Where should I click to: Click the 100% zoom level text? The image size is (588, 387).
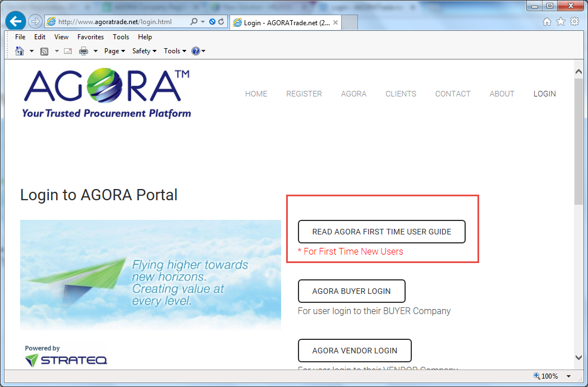pyautogui.click(x=550, y=376)
